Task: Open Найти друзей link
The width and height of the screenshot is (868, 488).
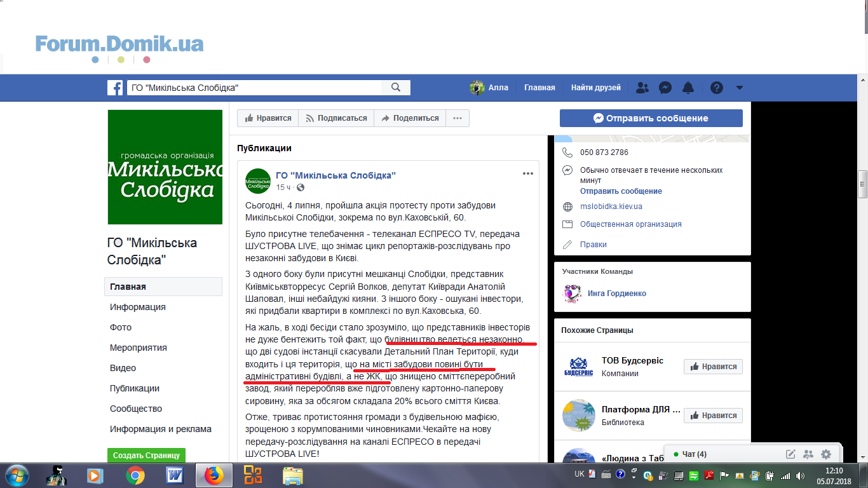Action: click(596, 88)
